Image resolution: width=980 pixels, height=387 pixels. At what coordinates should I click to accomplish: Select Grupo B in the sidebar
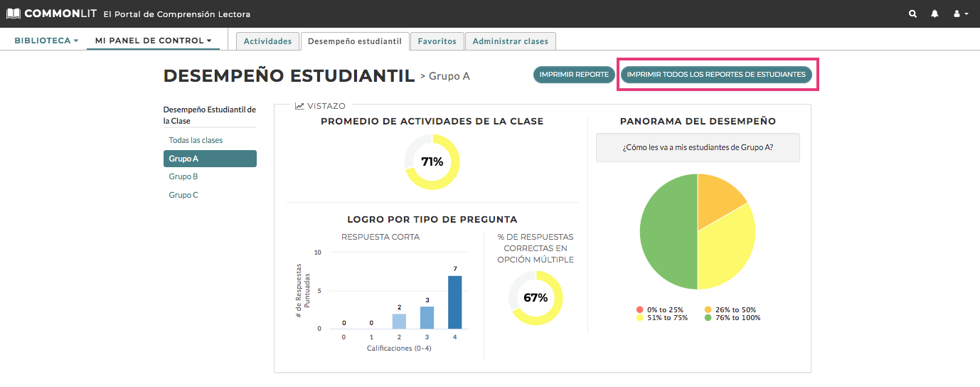(183, 176)
